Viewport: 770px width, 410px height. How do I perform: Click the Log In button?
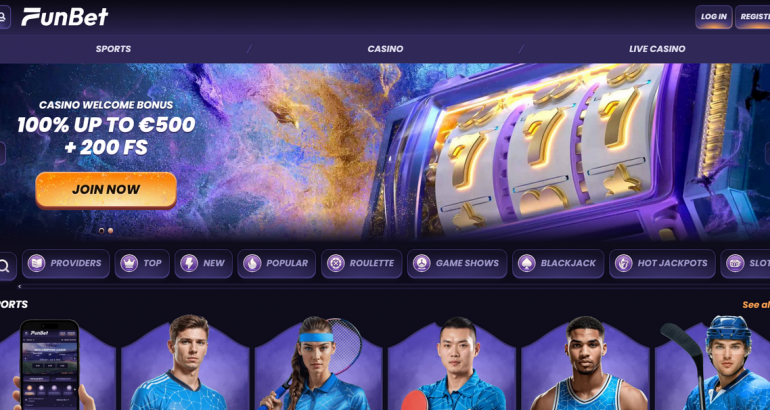click(x=714, y=17)
